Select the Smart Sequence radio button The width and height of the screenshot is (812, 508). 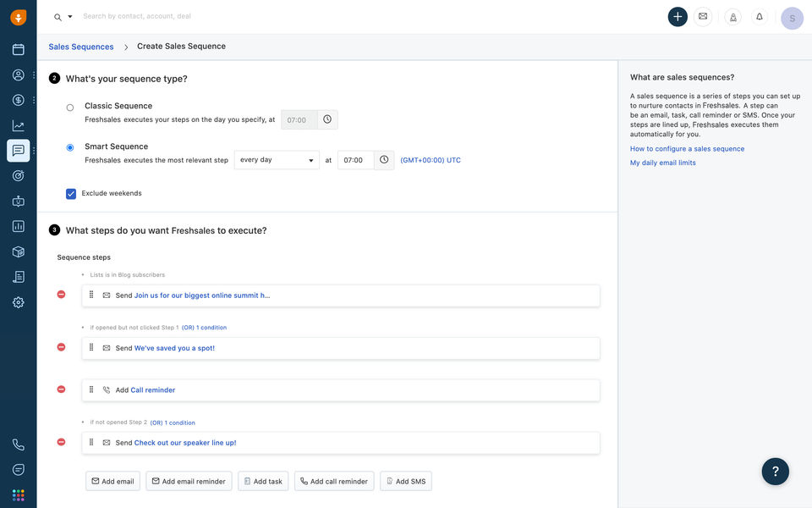70,147
